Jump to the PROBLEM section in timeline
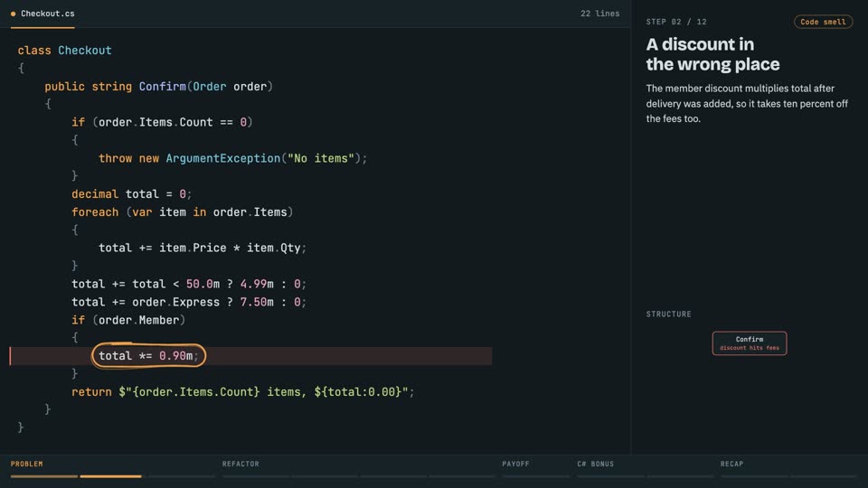868x488 pixels. click(x=26, y=464)
